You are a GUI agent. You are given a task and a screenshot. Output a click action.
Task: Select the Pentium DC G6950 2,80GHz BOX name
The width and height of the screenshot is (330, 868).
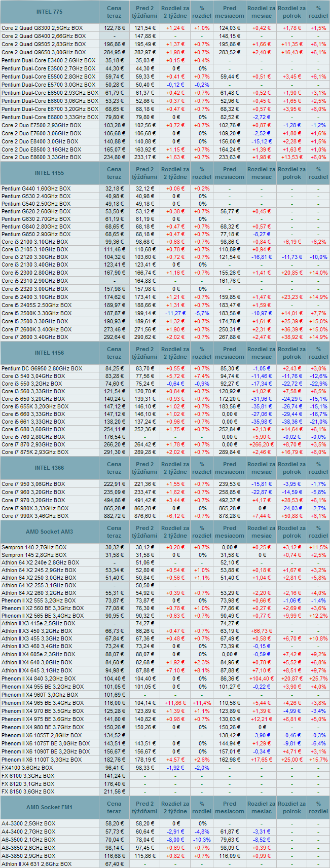click(x=42, y=368)
